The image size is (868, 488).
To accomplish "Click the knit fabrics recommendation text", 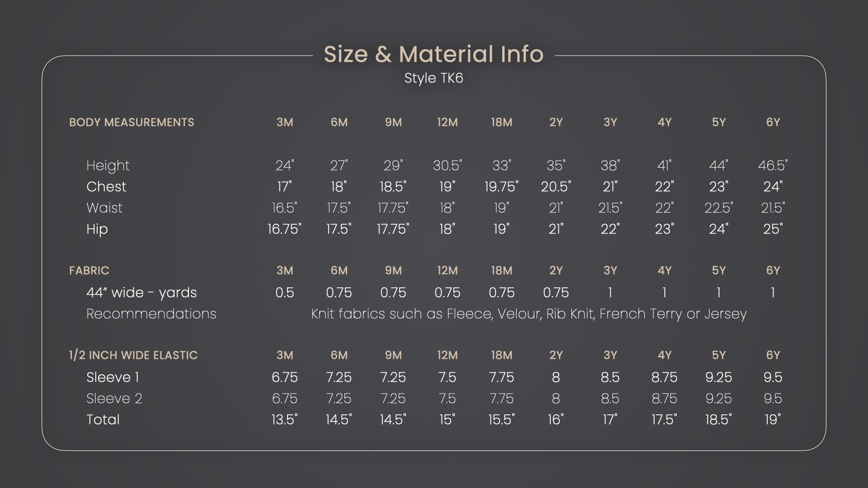I will click(528, 314).
